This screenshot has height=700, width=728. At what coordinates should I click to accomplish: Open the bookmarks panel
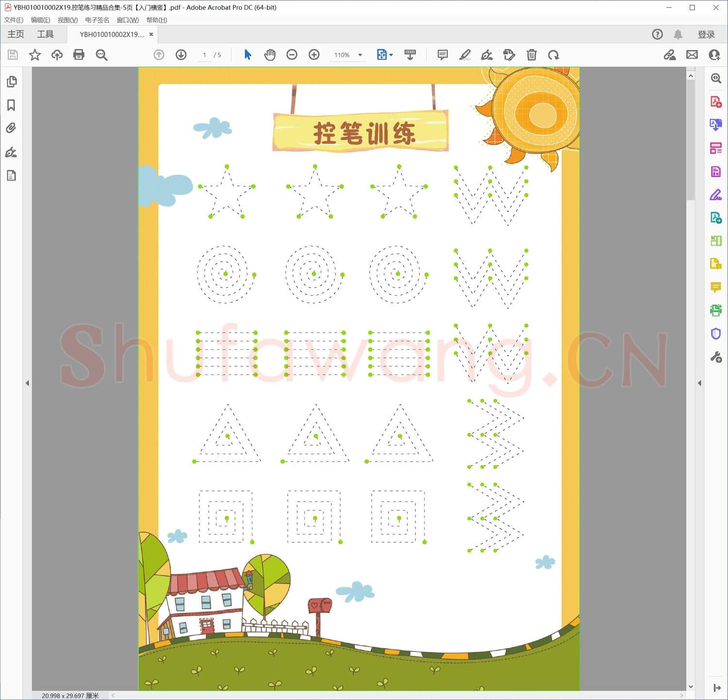pos(11,105)
